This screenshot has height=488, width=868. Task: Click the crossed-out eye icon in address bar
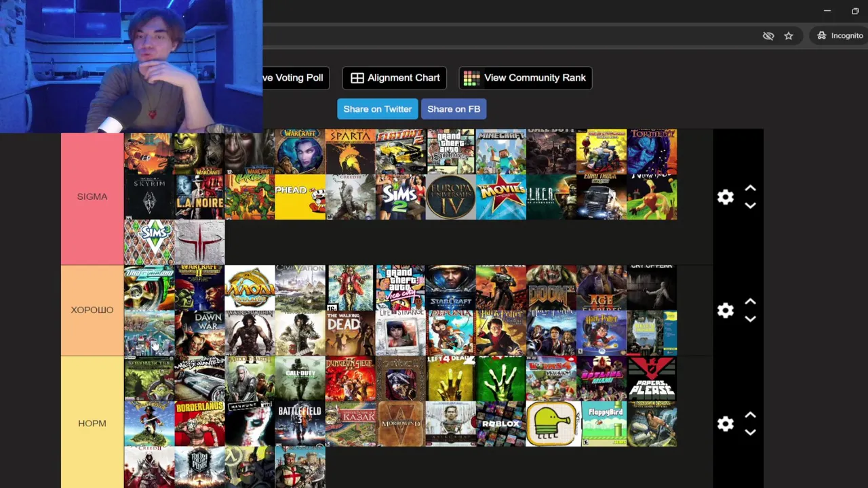click(768, 36)
